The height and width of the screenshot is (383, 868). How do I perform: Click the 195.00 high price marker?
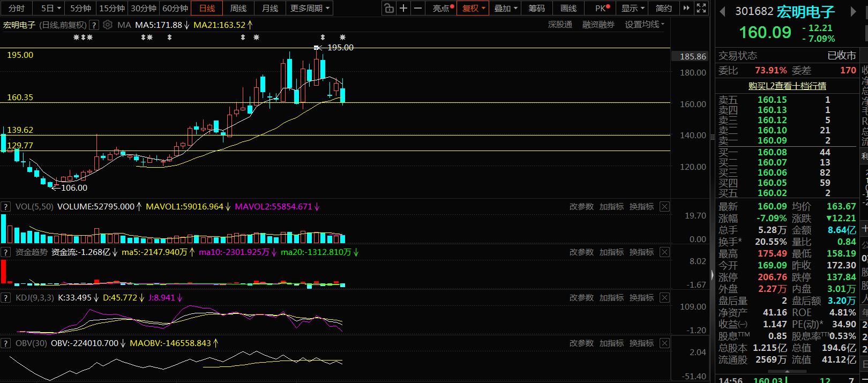pos(340,48)
